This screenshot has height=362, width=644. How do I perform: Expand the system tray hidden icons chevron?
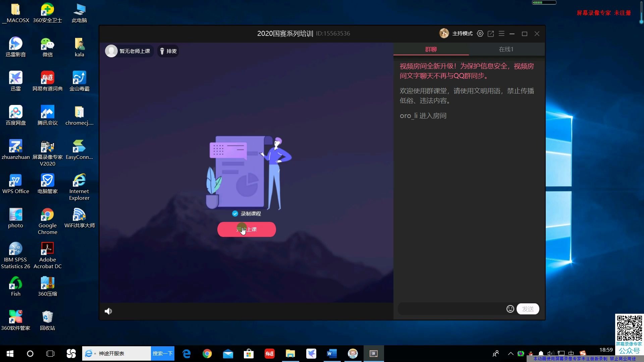[x=511, y=353]
